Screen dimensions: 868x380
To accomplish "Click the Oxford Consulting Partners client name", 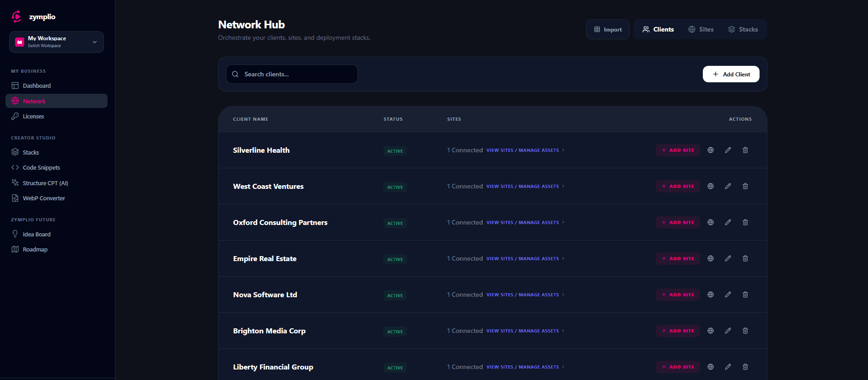I will pos(280,223).
